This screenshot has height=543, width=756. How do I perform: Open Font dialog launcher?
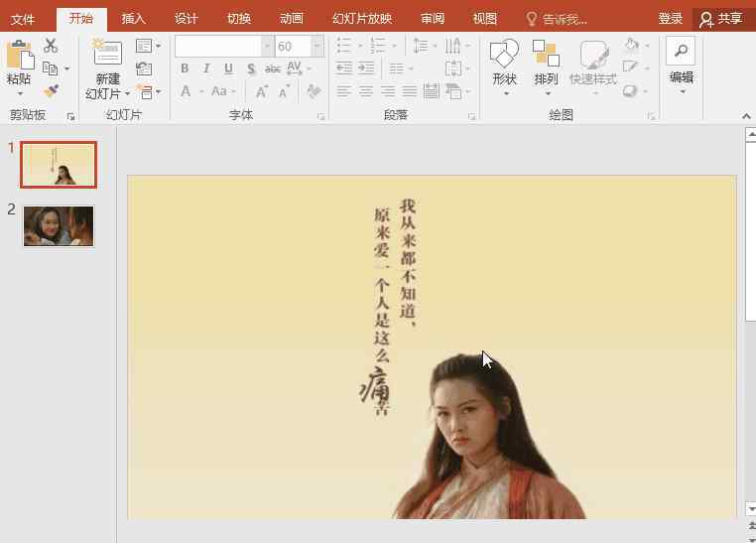pos(320,116)
